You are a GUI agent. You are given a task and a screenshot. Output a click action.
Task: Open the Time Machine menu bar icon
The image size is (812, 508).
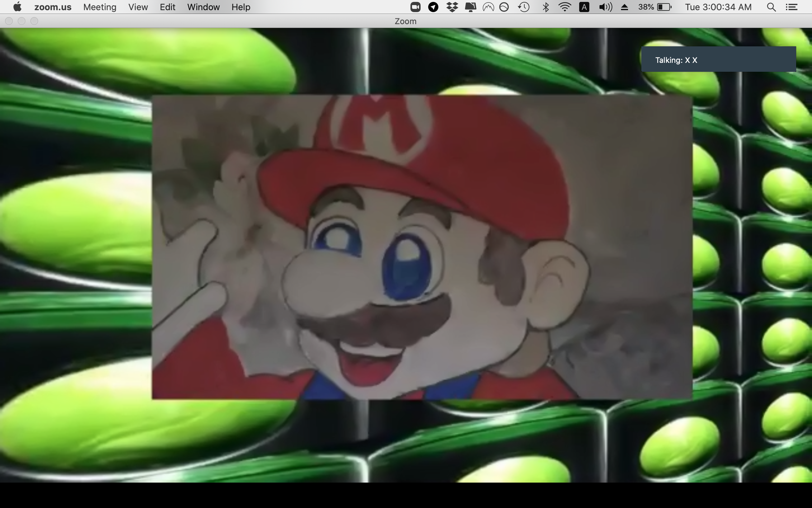pos(524,7)
